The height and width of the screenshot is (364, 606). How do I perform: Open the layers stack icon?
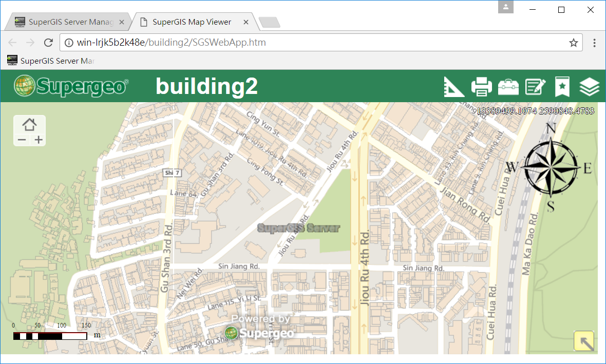point(590,87)
